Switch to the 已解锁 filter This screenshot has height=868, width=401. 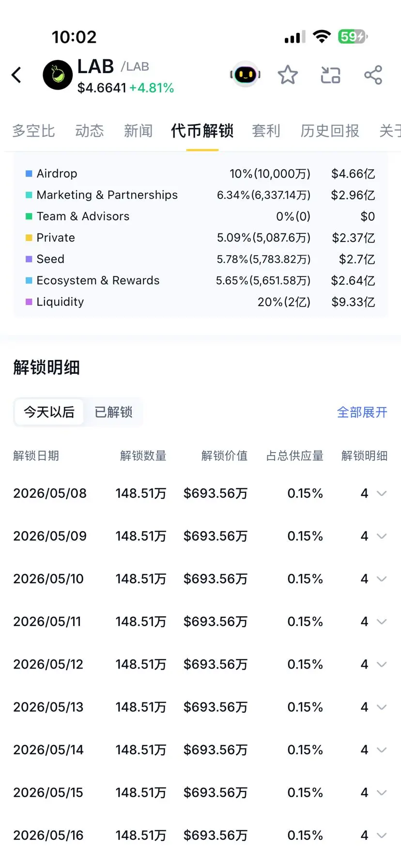(113, 412)
